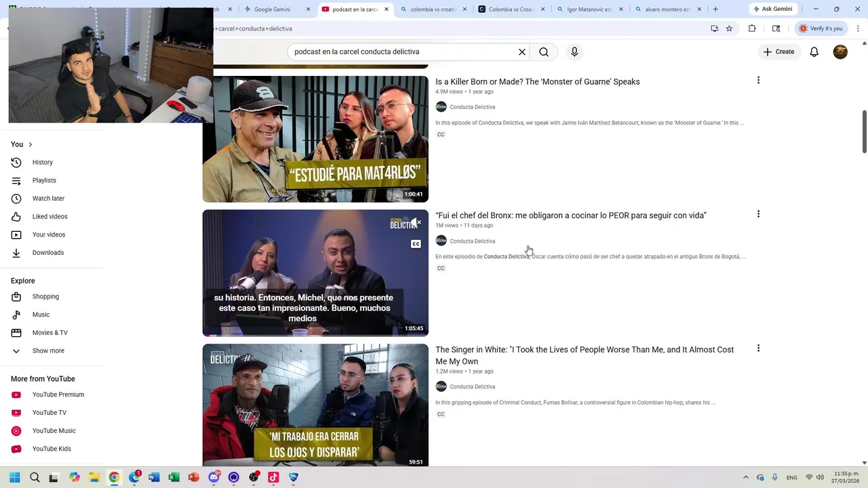The height and width of the screenshot is (488, 868).
Task: Open Liked videos in sidebar
Action: click(52, 217)
